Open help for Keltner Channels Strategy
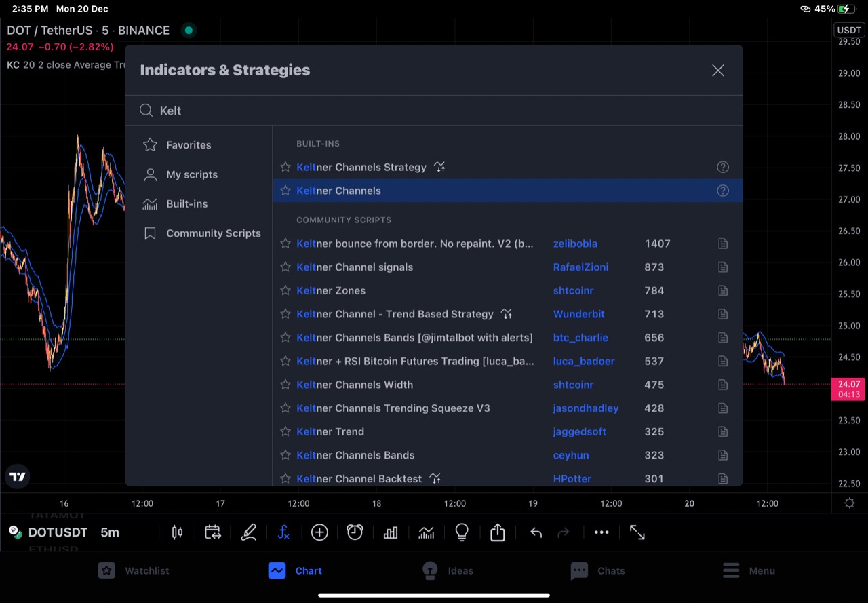Viewport: 868px width, 603px height. pos(723,167)
